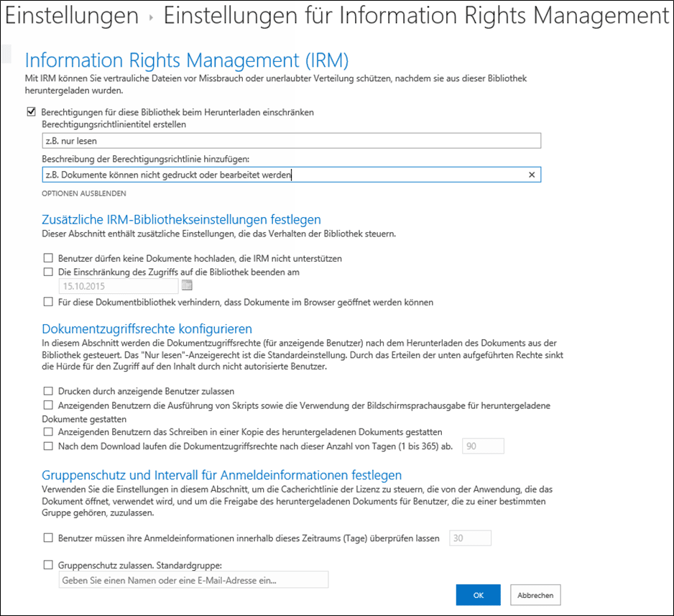Clear the description field using the X icon
Image resolution: width=674 pixels, height=616 pixels.
tap(532, 174)
